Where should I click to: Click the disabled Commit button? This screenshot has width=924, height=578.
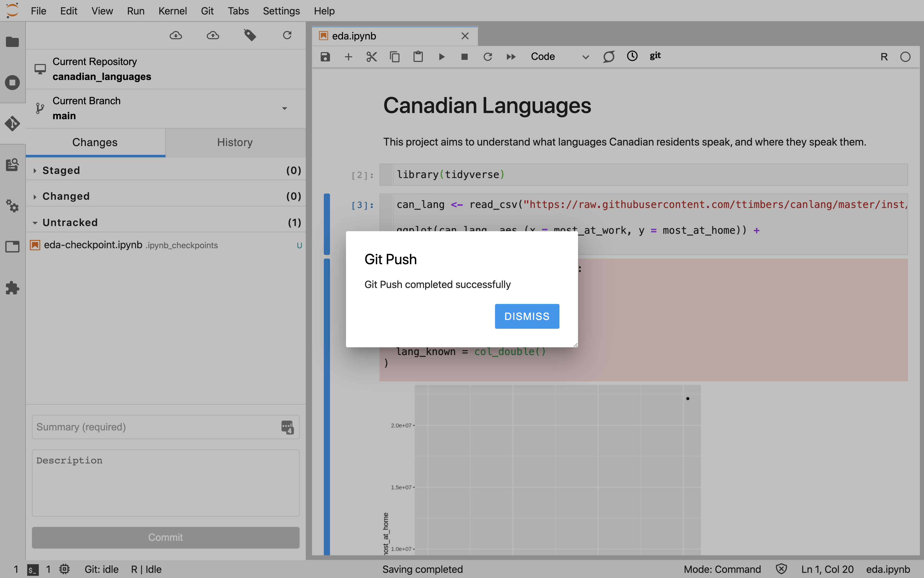tap(165, 537)
